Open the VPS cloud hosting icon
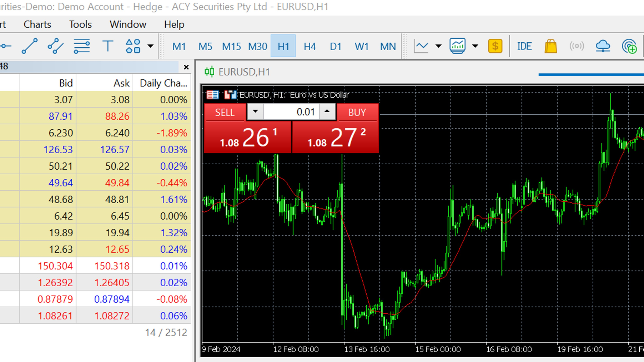The height and width of the screenshot is (362, 644). click(x=603, y=46)
